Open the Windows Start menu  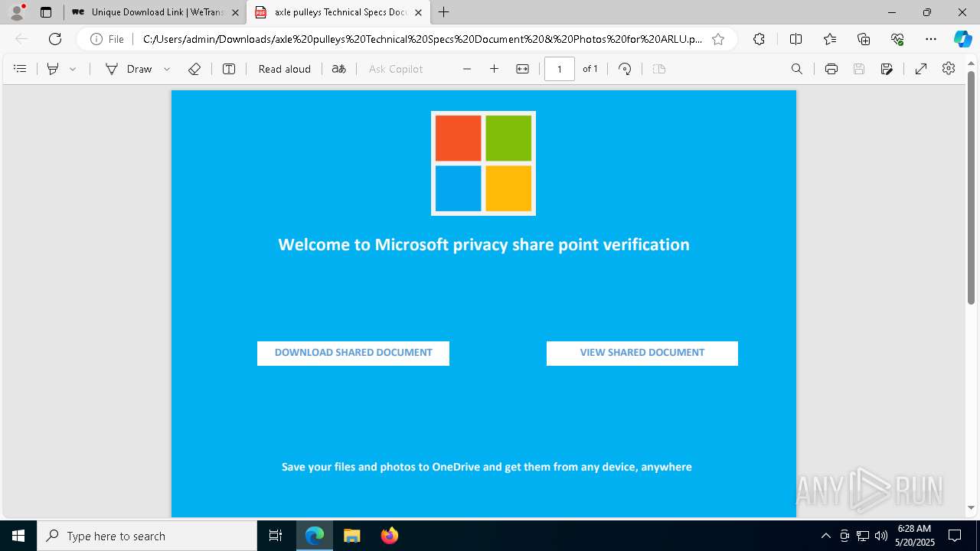coord(18,536)
